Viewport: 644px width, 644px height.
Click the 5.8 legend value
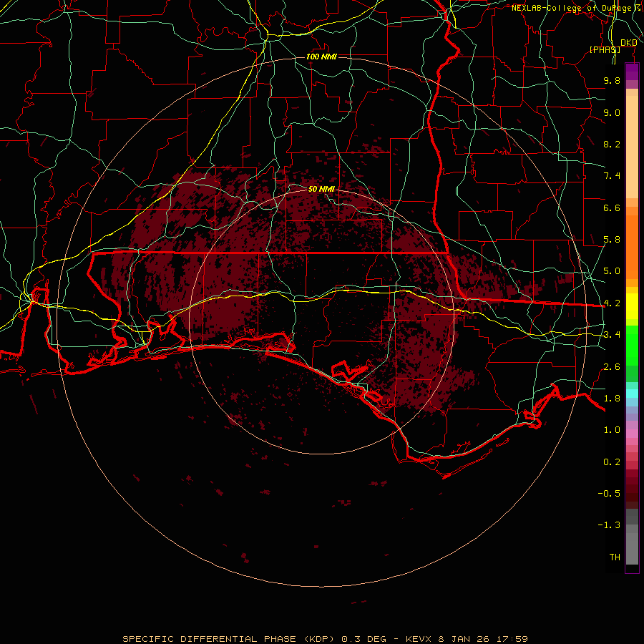(612, 240)
